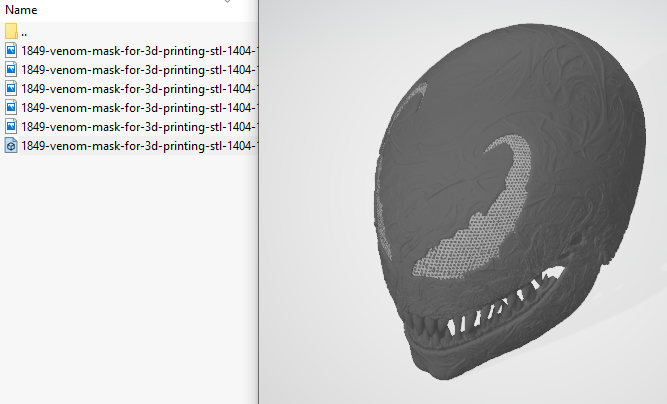Select the highlighted venom-mask 3D model file name

(x=139, y=145)
